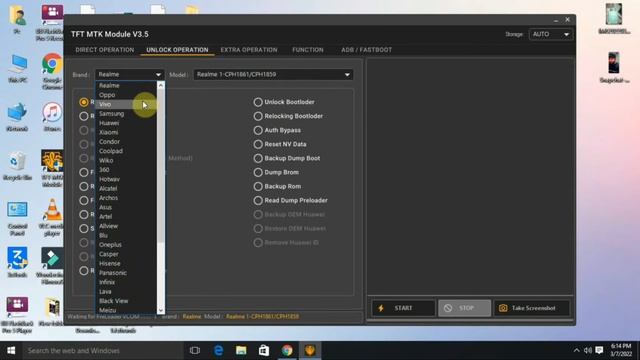
Task: Click the brand list scrollbar down arrow
Action: coord(161,310)
